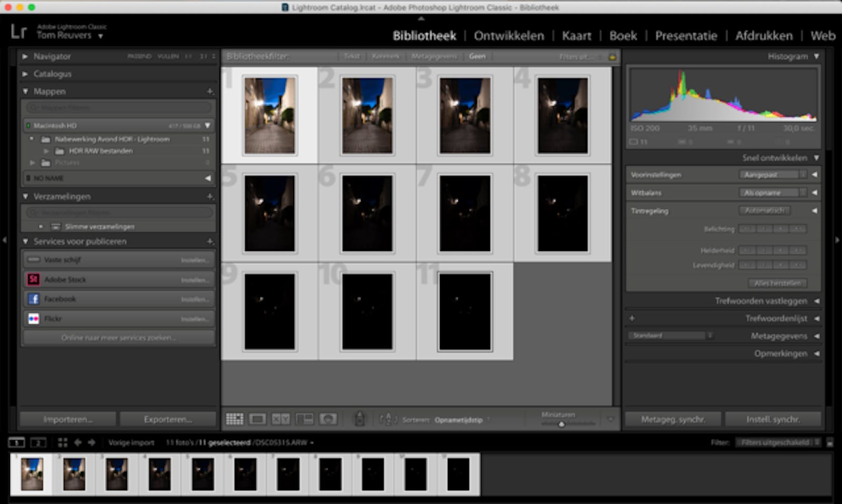The height and width of the screenshot is (504, 842).
Task: Switch to Grid view in toolbar
Action: 234,419
